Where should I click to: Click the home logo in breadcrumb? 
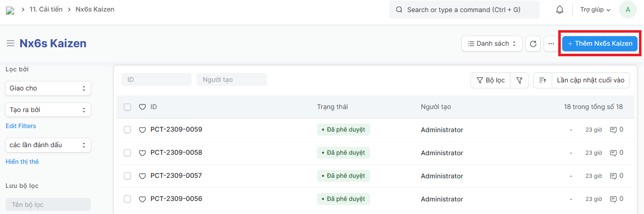(x=10, y=10)
